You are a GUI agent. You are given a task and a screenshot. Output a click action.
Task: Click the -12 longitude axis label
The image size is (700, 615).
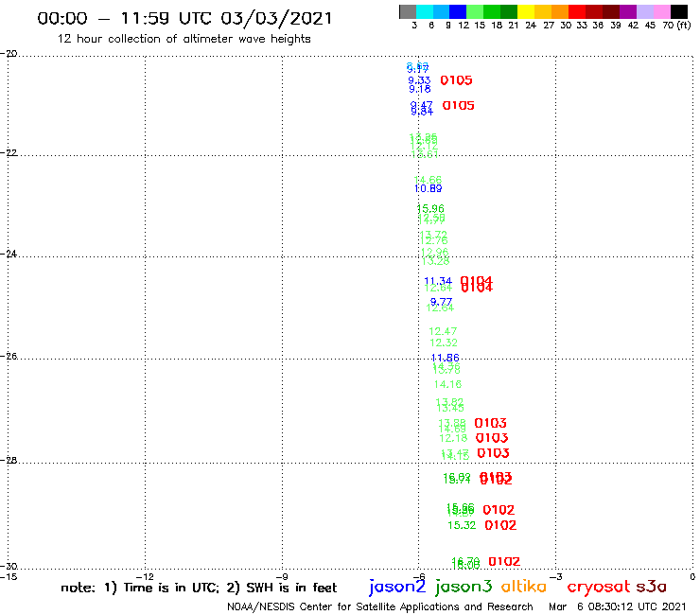click(x=145, y=576)
